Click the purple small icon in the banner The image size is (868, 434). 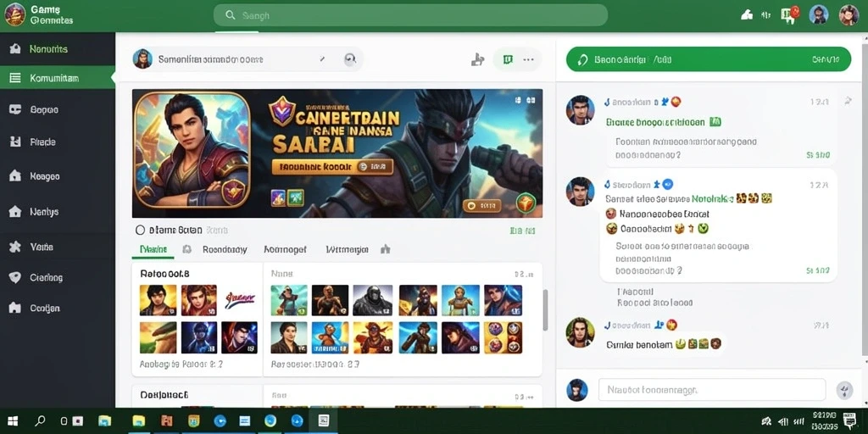click(x=278, y=198)
